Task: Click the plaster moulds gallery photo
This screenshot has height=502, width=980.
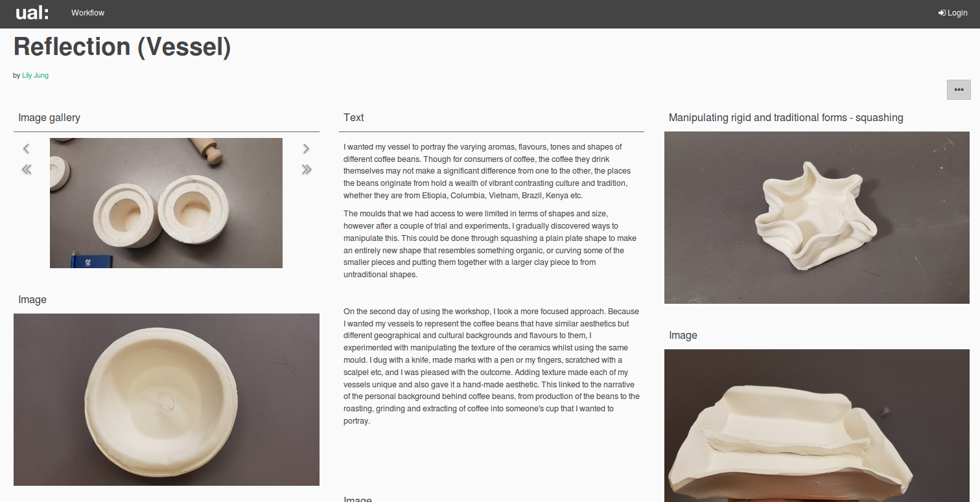Action: click(166, 203)
